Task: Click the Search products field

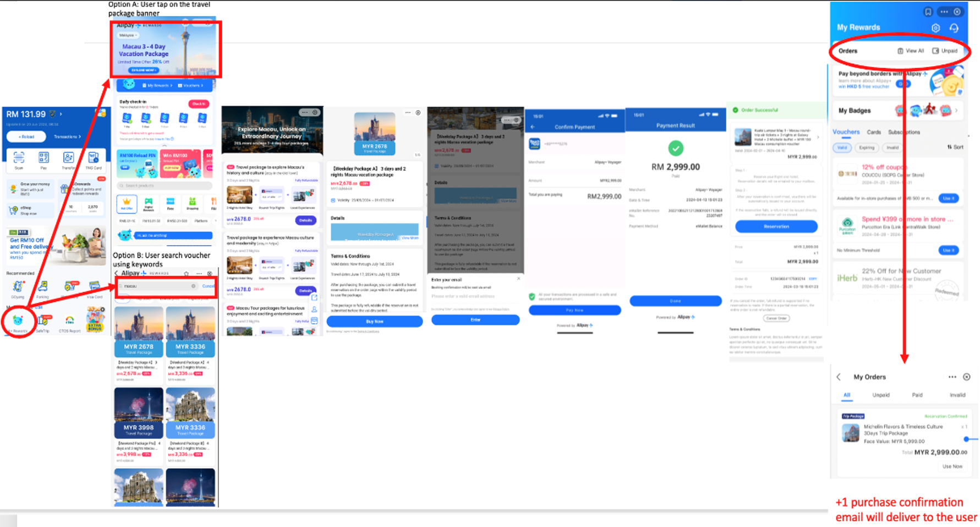Action: coord(163,186)
